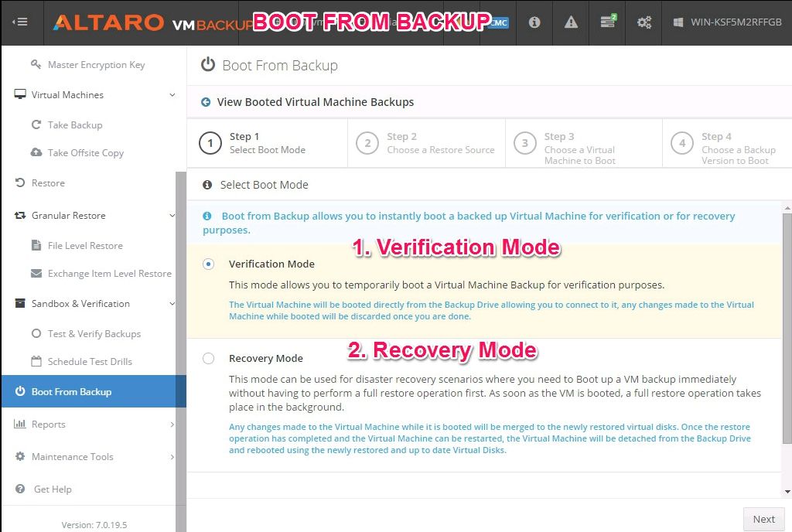This screenshot has width=792, height=532.
Task: Click the Master Encryption Key icon
Action: (x=36, y=64)
